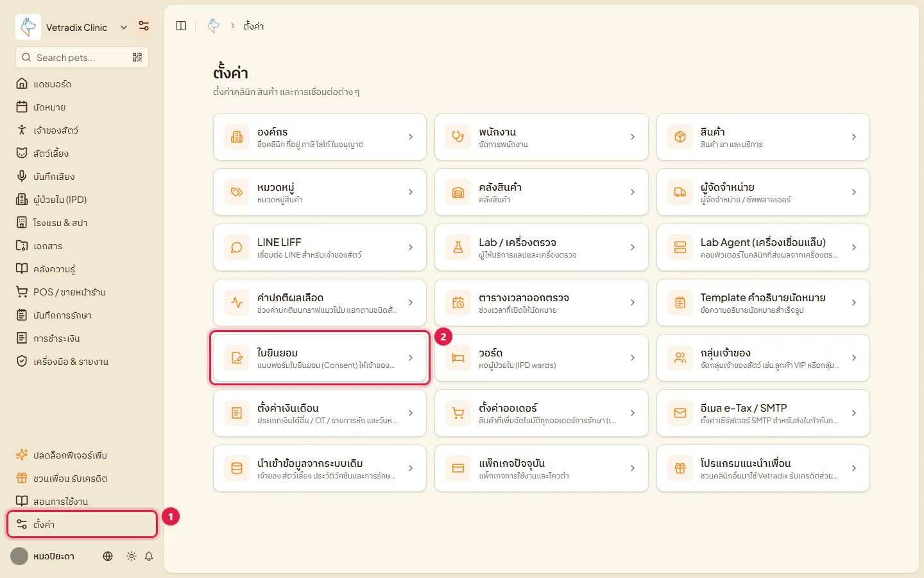Open the filter settings icon beside clinic name
This screenshot has height=578, width=924.
[144, 26]
